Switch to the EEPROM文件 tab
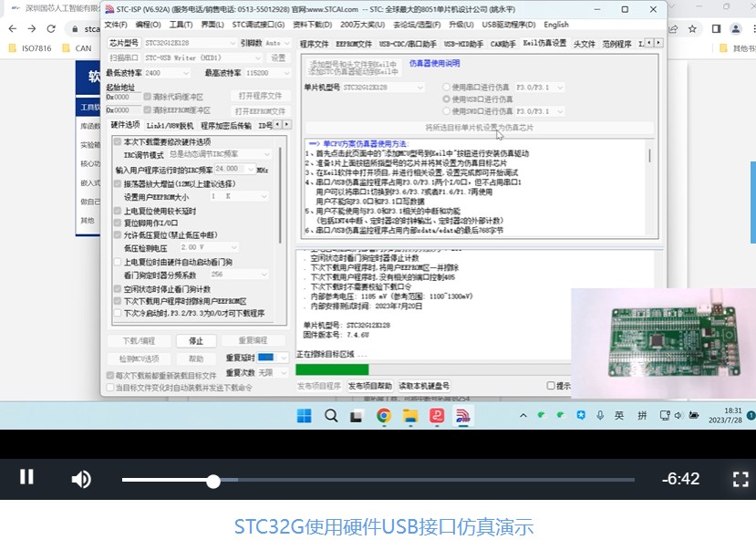Viewport: 756px width, 540px height. 354,44
